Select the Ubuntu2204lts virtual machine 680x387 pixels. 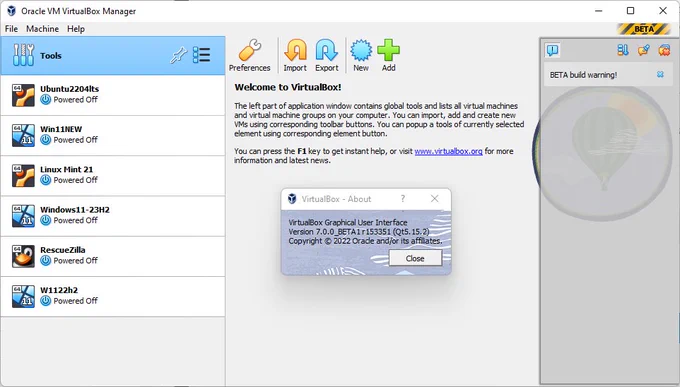[x=113, y=95]
